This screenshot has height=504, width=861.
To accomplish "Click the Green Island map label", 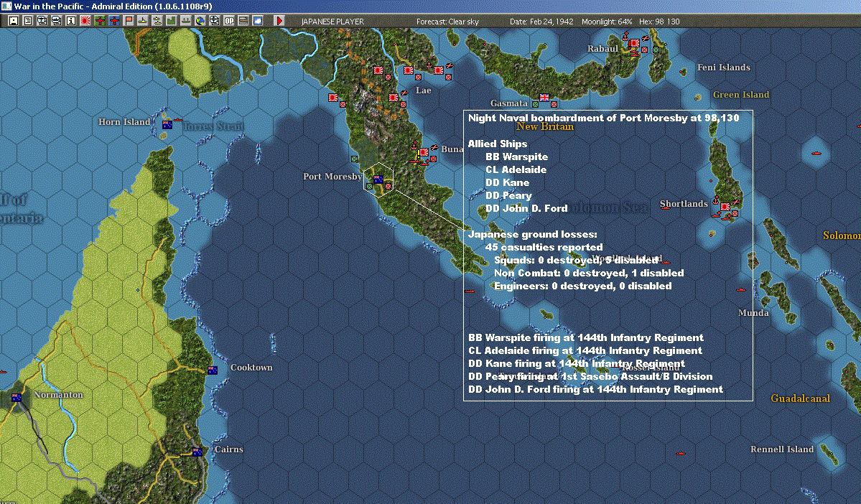I will [741, 95].
